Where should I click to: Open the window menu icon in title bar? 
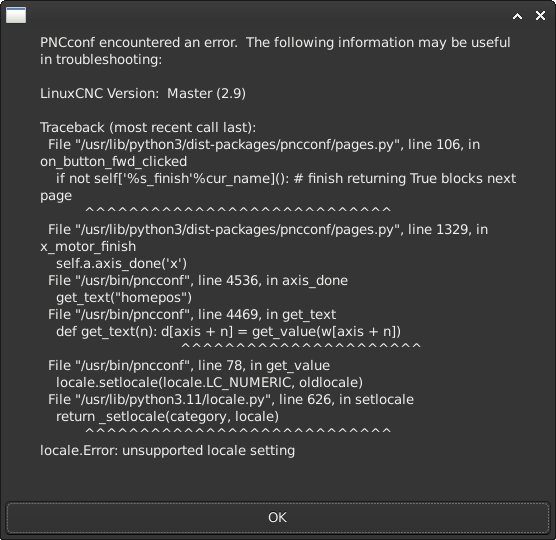tap(16, 15)
